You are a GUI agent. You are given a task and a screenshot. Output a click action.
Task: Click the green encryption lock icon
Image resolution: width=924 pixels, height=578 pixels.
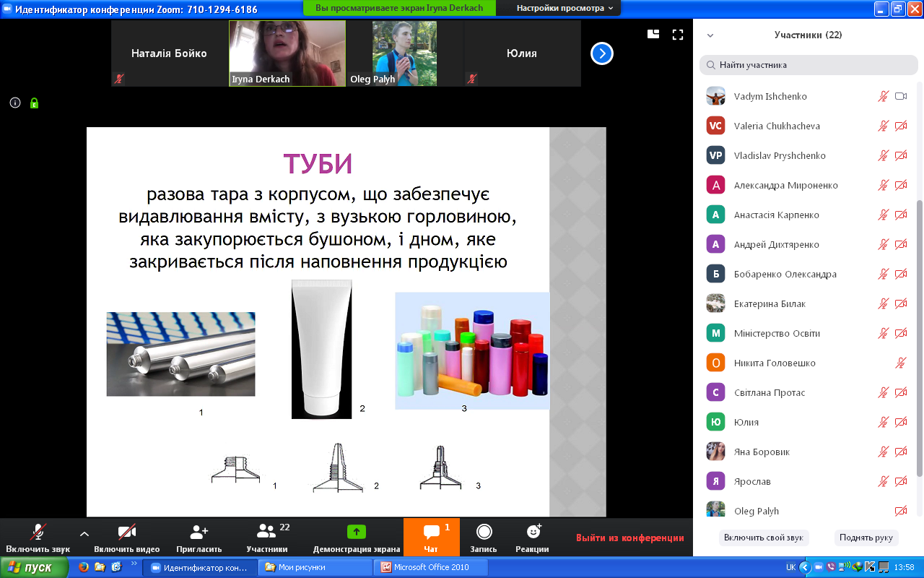tap(34, 103)
